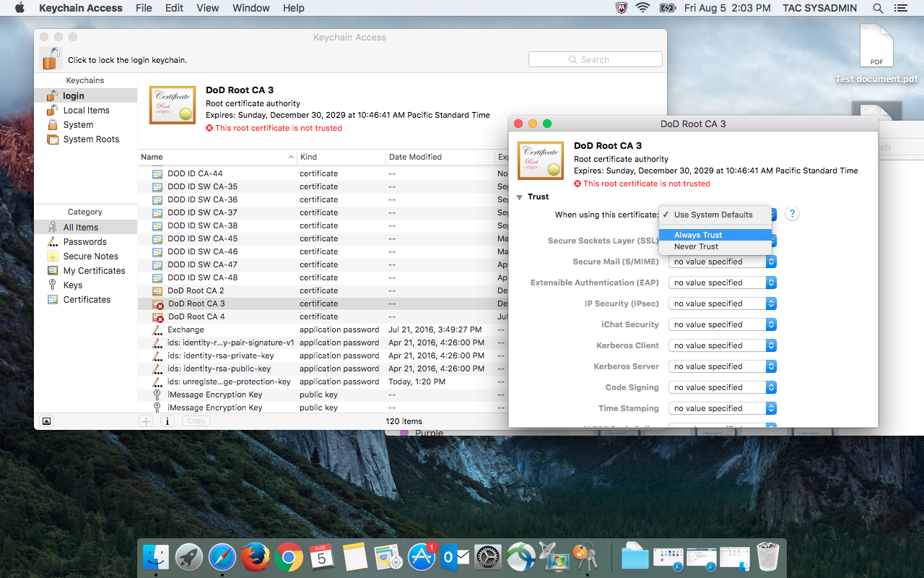This screenshot has width=924, height=578.
Task: Show the Passwords category
Action: (x=85, y=241)
